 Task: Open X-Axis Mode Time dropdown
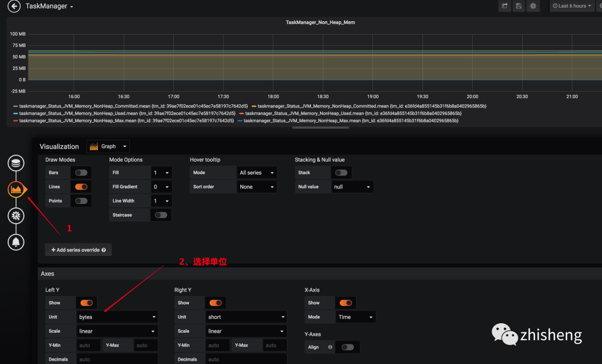coord(356,317)
